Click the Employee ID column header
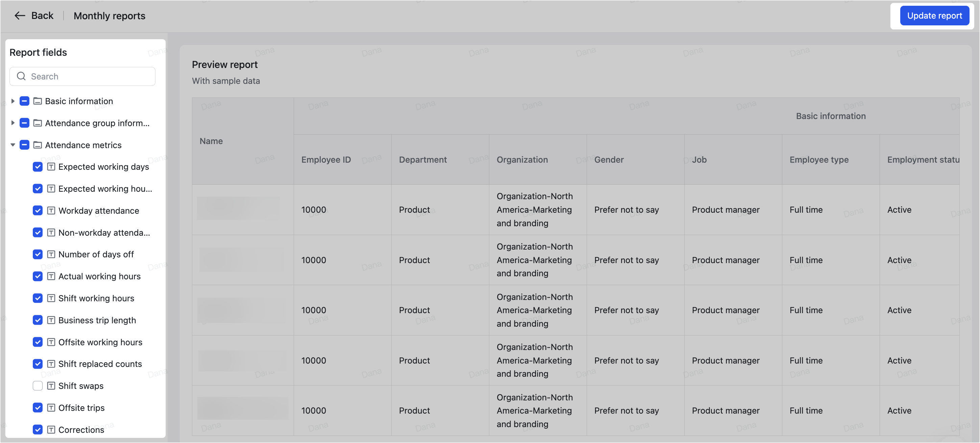Image resolution: width=980 pixels, height=443 pixels. [326, 160]
